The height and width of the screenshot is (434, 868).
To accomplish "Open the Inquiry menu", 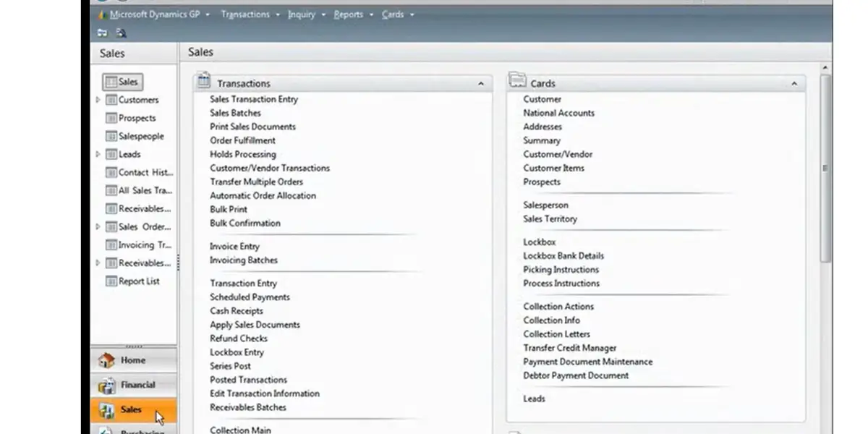I will (302, 14).
